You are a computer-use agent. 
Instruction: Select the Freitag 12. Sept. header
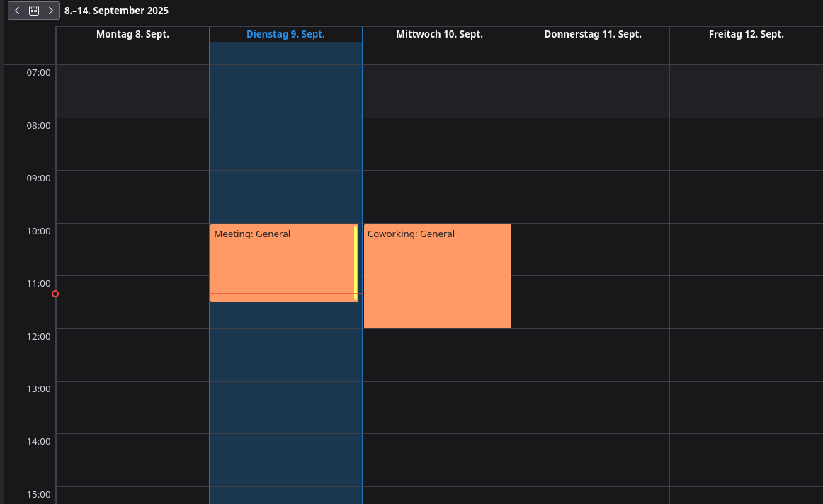(747, 34)
